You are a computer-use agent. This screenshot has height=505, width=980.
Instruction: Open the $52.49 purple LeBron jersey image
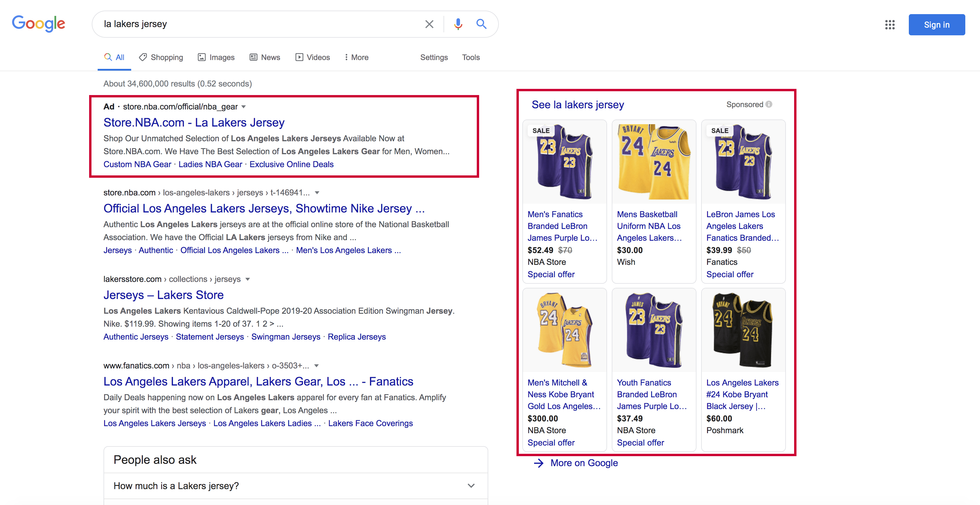click(x=565, y=162)
